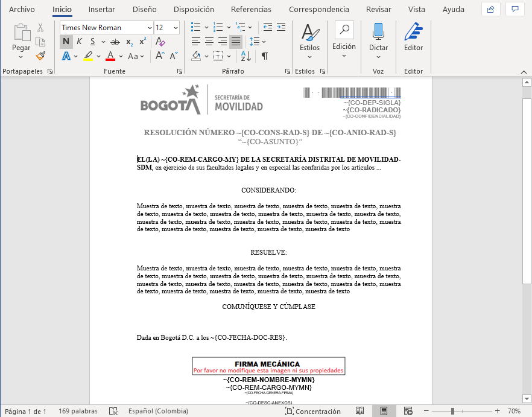Decrease paragraph indent

pos(268,27)
